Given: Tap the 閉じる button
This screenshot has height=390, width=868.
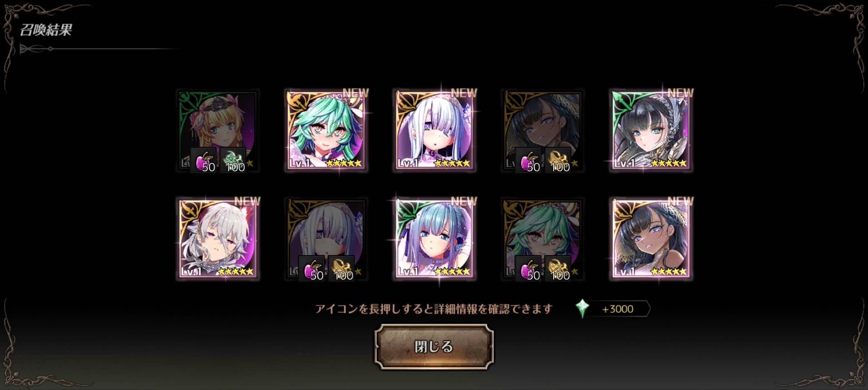Looking at the screenshot, I should pos(434,346).
